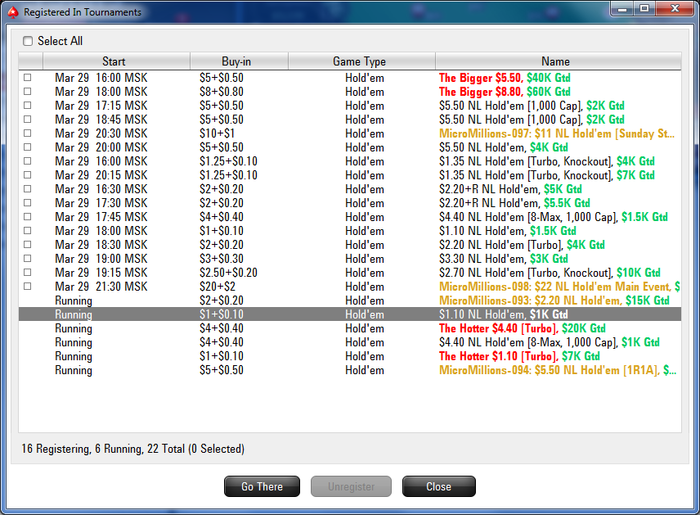Check the box for The Bigger $5.50 row
The width and height of the screenshot is (700, 515).
click(x=28, y=78)
